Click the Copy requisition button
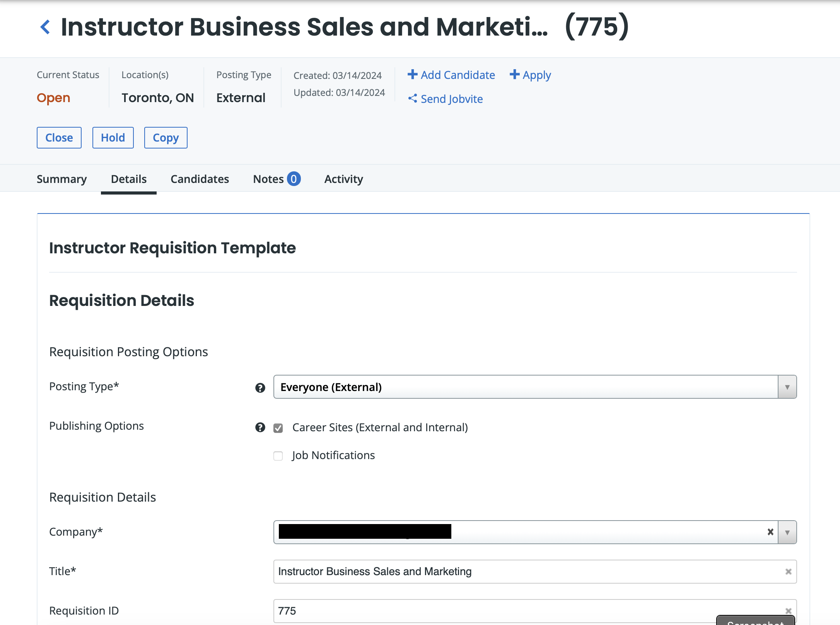This screenshot has width=840, height=625. coord(166,138)
